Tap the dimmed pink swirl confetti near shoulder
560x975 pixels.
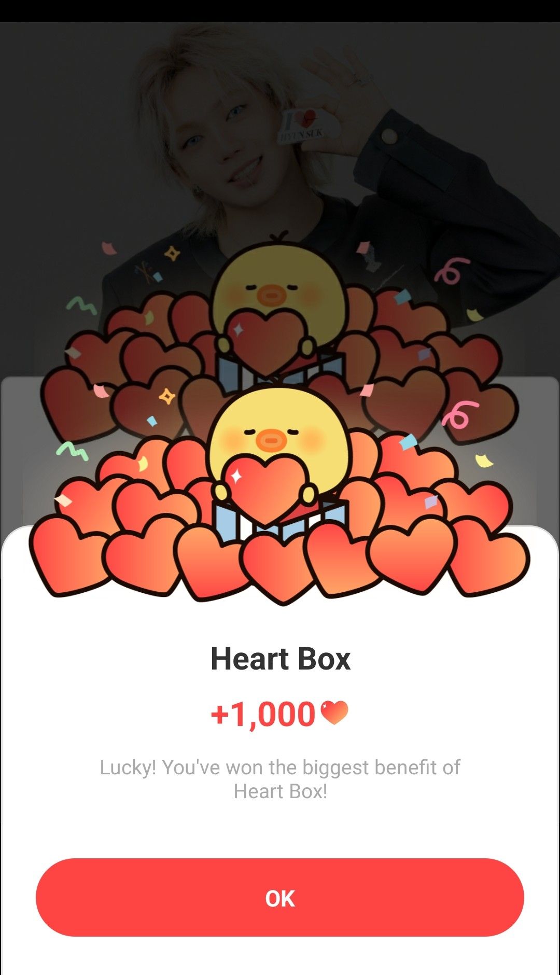[x=452, y=270]
